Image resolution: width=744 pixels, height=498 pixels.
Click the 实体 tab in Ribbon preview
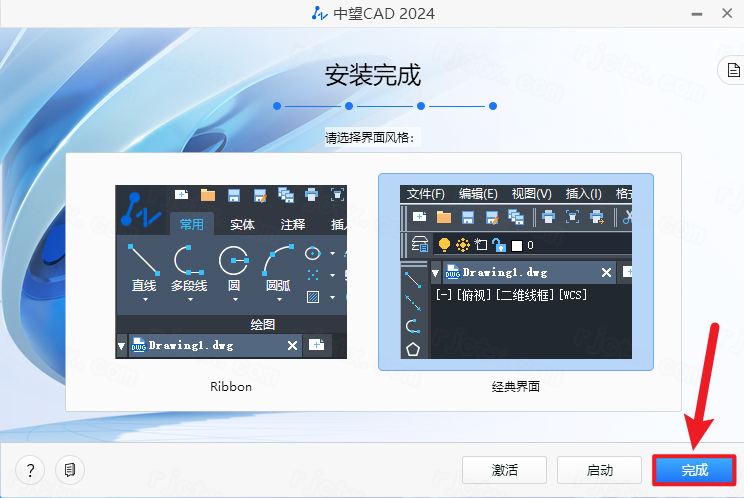click(242, 224)
